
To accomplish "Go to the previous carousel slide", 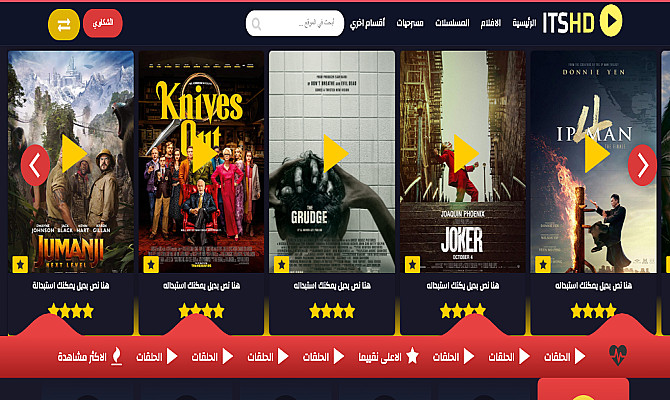I will click(35, 165).
